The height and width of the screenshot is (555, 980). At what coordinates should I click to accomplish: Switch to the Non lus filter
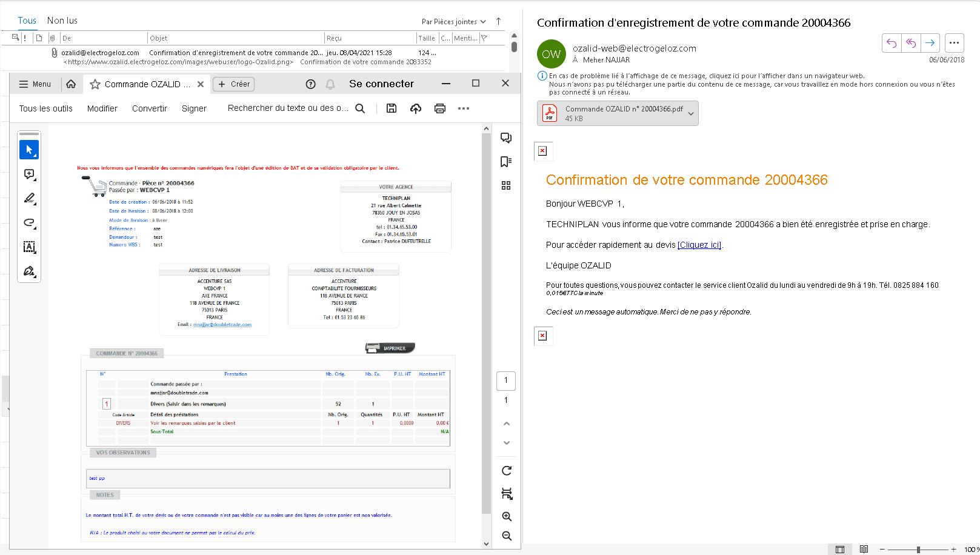(x=61, y=20)
